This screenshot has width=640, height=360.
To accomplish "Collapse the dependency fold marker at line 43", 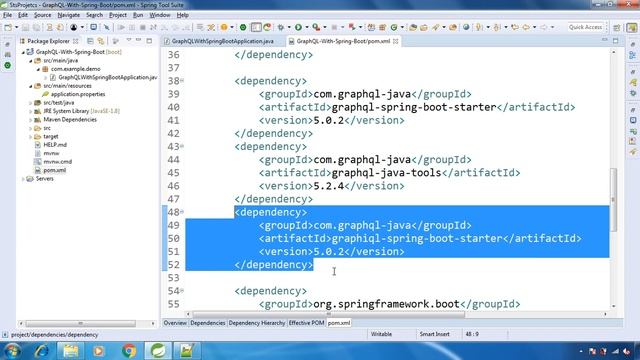I will [x=182, y=146].
